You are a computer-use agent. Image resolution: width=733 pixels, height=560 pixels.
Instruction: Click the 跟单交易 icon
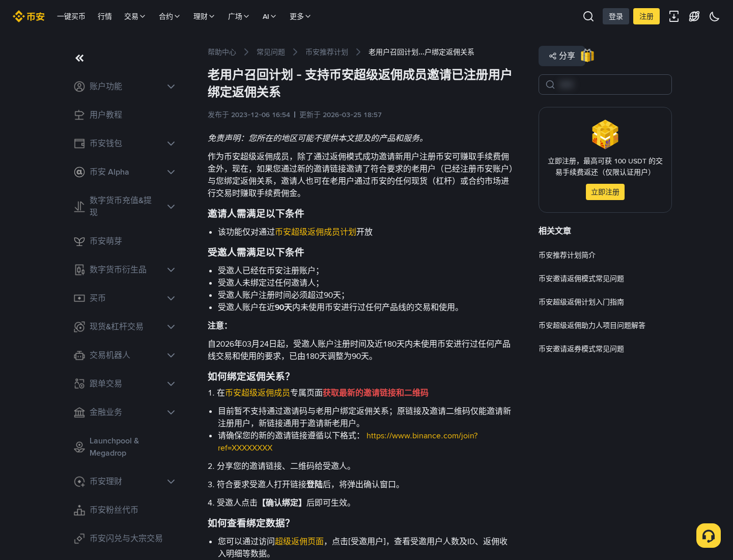point(79,384)
